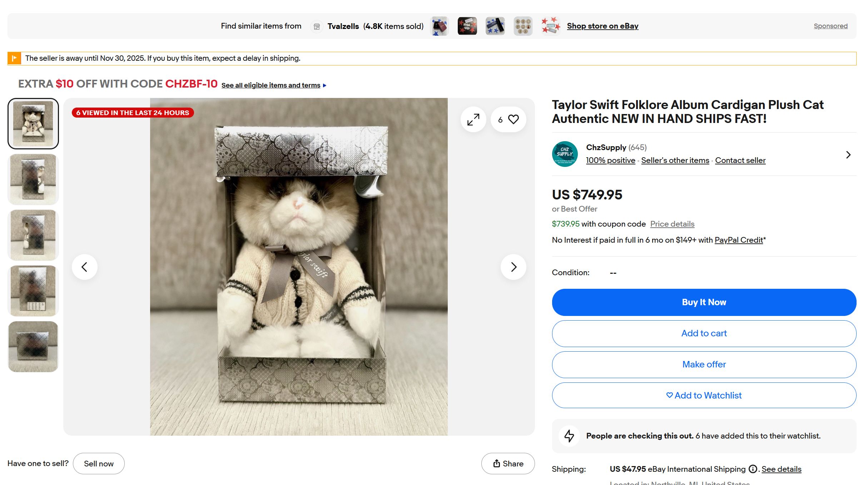View 'Price details' for the coupon
868x485 pixels.
pos(671,224)
